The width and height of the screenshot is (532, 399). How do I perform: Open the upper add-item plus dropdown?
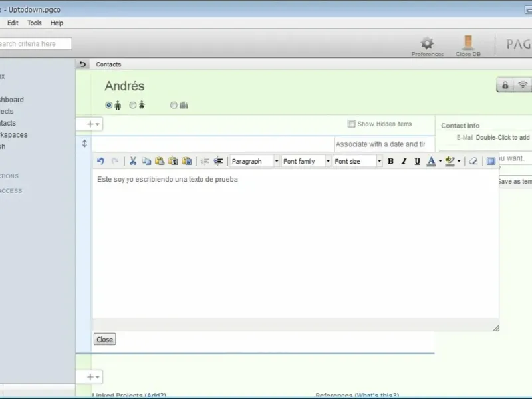pos(93,124)
